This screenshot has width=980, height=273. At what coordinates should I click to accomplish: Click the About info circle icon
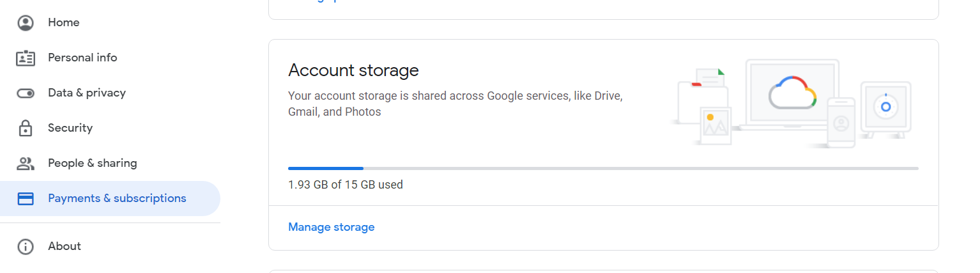tap(26, 247)
